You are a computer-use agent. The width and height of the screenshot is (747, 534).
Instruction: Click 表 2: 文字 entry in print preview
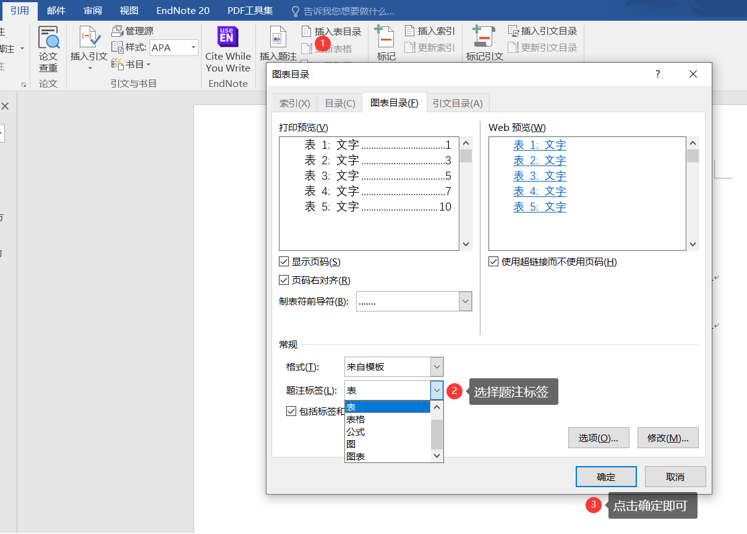[378, 160]
